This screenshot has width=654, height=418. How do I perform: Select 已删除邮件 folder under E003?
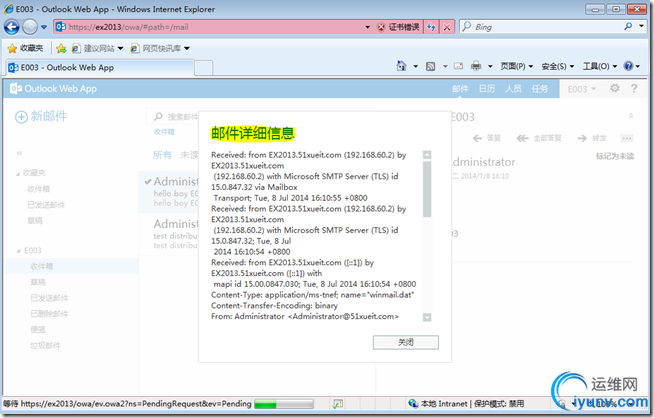[49, 314]
